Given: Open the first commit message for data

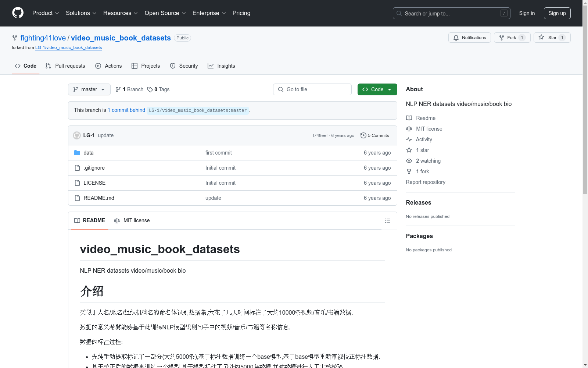Looking at the screenshot, I should (x=219, y=153).
